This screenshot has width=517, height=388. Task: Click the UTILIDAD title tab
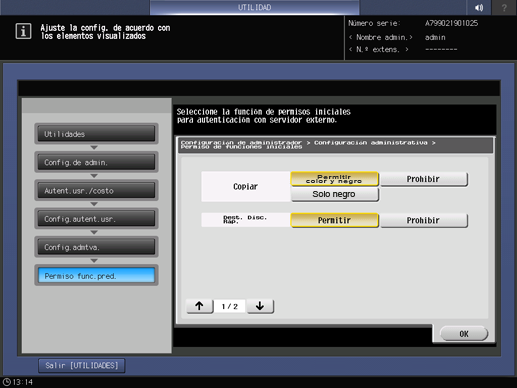(x=255, y=7)
